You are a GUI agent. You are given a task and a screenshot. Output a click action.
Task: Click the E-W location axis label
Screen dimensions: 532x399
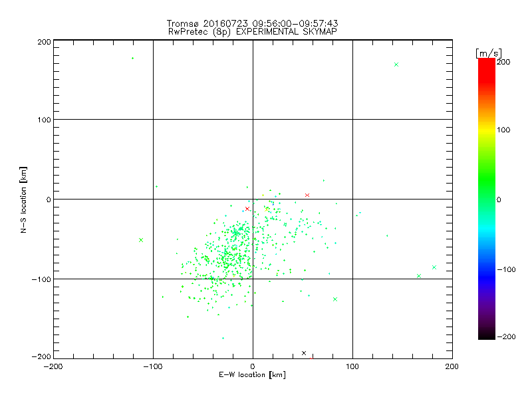pyautogui.click(x=252, y=375)
